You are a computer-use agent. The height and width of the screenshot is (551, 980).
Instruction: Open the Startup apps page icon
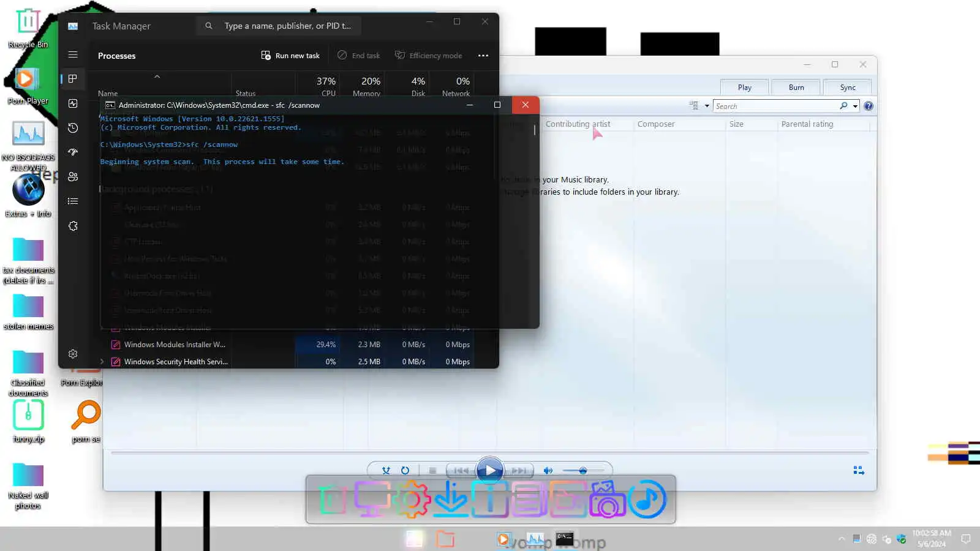click(73, 152)
